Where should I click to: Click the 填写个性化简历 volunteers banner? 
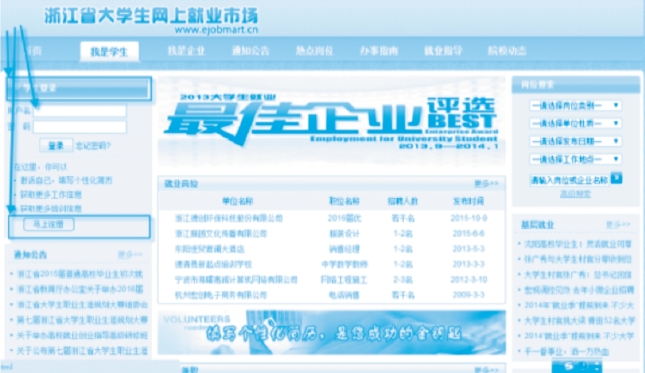[x=332, y=333]
